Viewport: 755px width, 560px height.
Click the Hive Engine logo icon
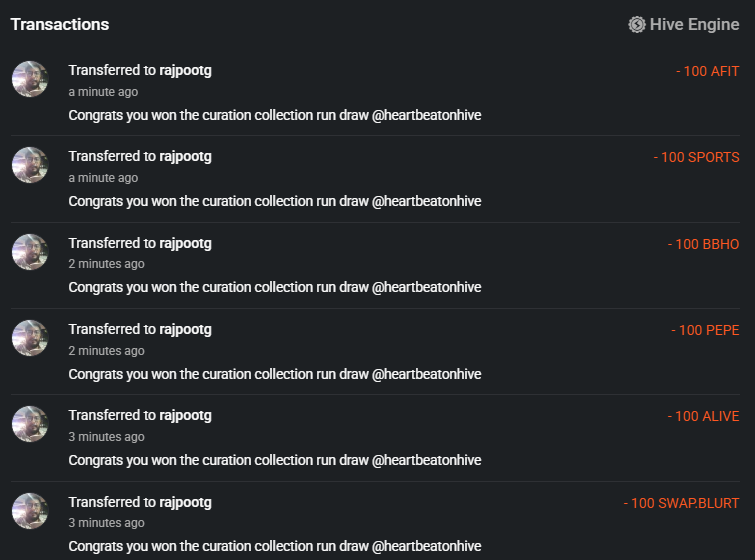pos(636,25)
